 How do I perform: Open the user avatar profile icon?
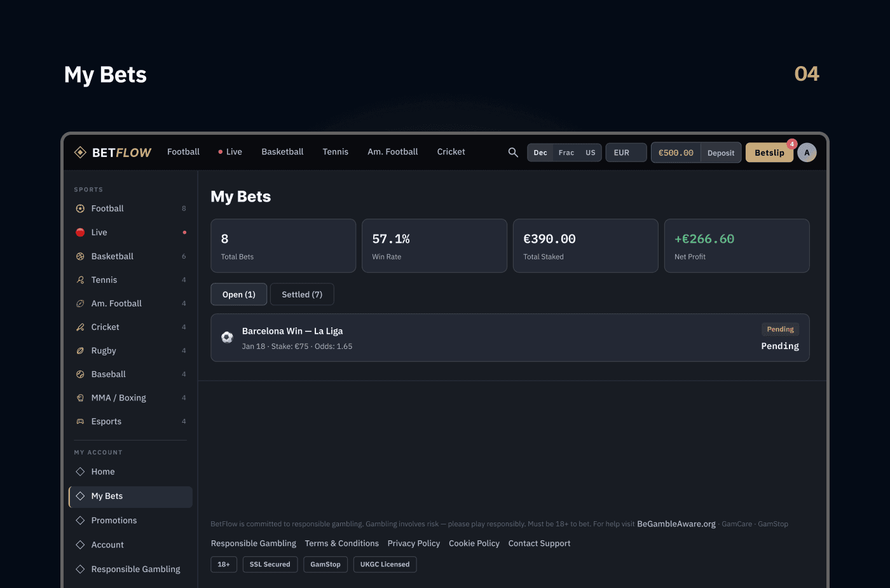point(807,153)
